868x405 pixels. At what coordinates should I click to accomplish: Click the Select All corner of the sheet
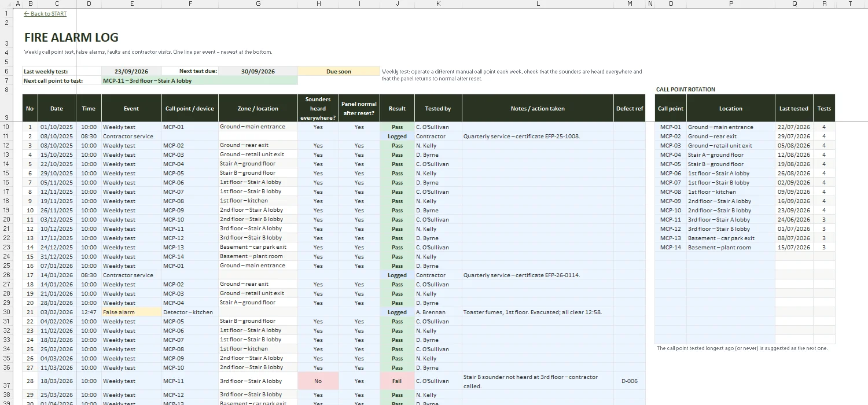click(x=6, y=3)
